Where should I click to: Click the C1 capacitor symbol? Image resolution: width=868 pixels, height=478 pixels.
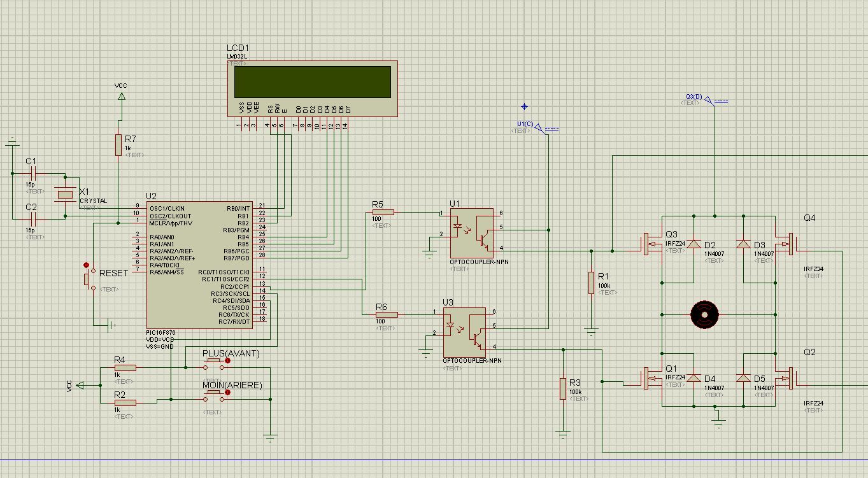point(32,173)
